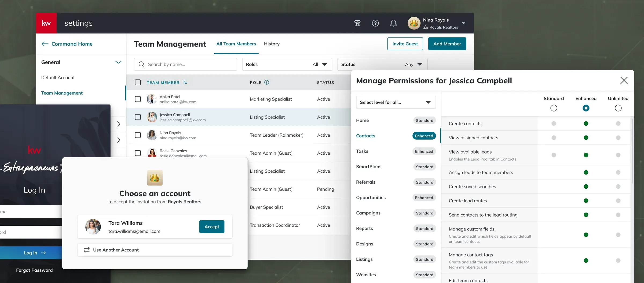Open the Roles filter dropdown

point(287,64)
